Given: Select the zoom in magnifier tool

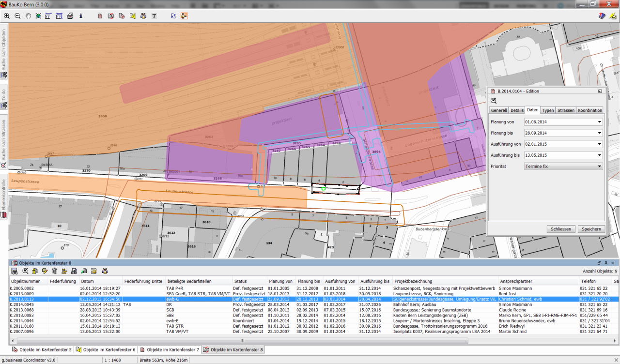Looking at the screenshot, I should 7,16.
